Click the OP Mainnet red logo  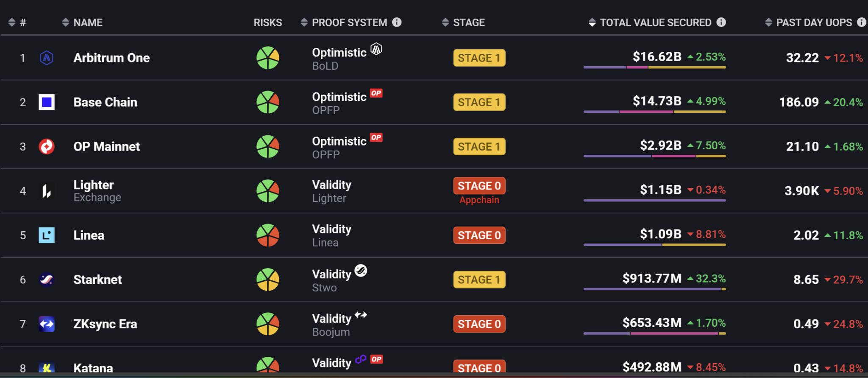coord(47,146)
